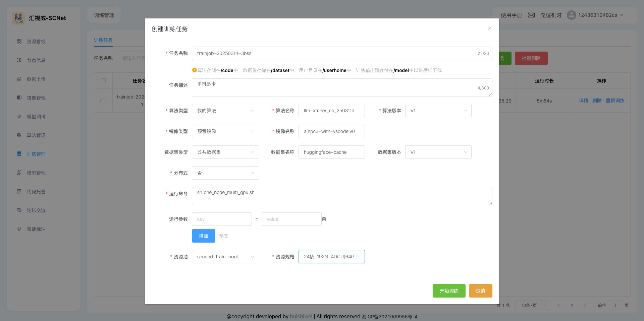Screen dimensions: 644x321
Task: Click the orange 取消 button
Action: pos(480,291)
